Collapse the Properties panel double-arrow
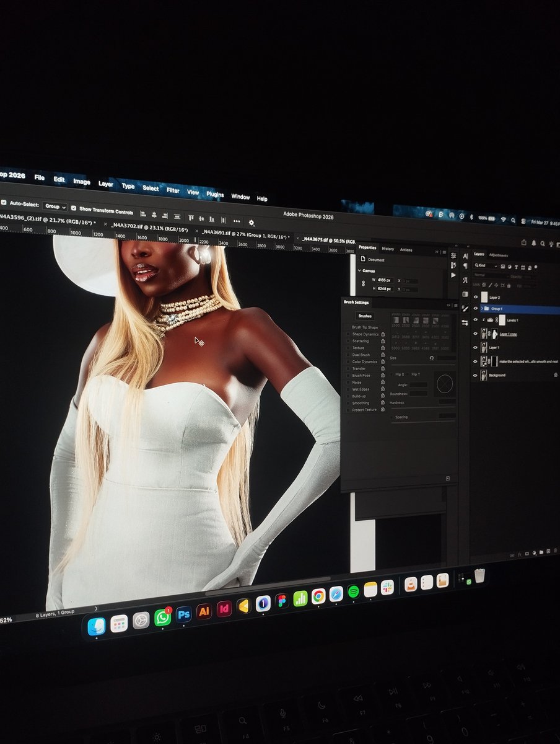This screenshot has width=560, height=744. 437,252
